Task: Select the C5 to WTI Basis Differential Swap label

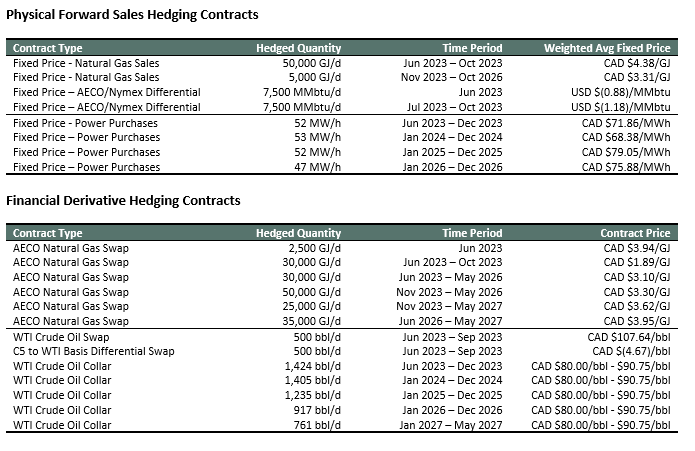Action: 94,351
